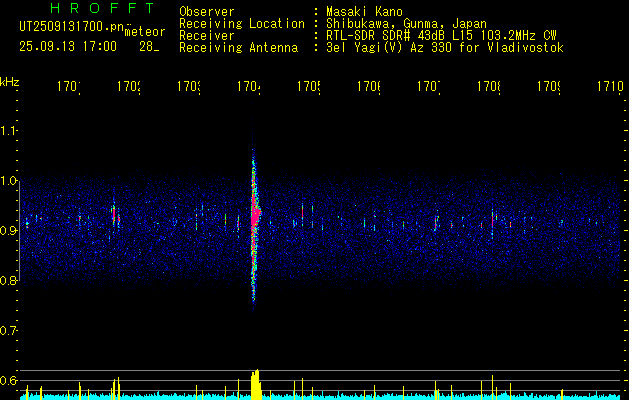Click the kHz axis unit label
The width and height of the screenshot is (629, 400).
(10, 82)
